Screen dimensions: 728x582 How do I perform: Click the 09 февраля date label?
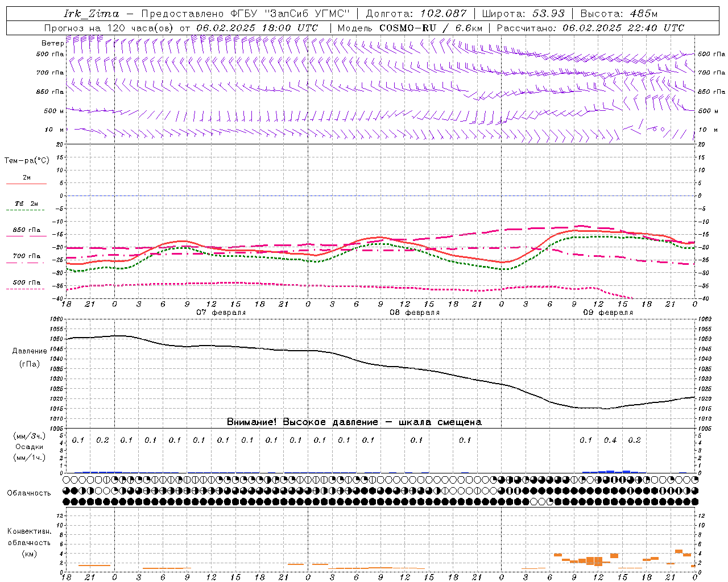pyautogui.click(x=608, y=313)
